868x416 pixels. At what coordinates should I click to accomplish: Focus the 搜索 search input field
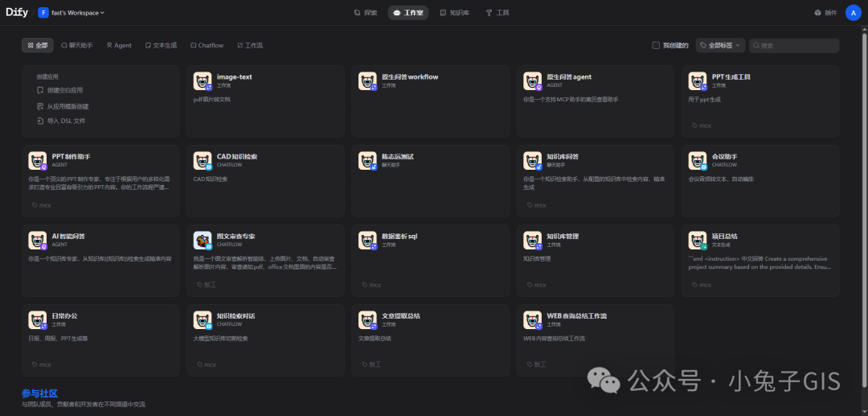794,46
